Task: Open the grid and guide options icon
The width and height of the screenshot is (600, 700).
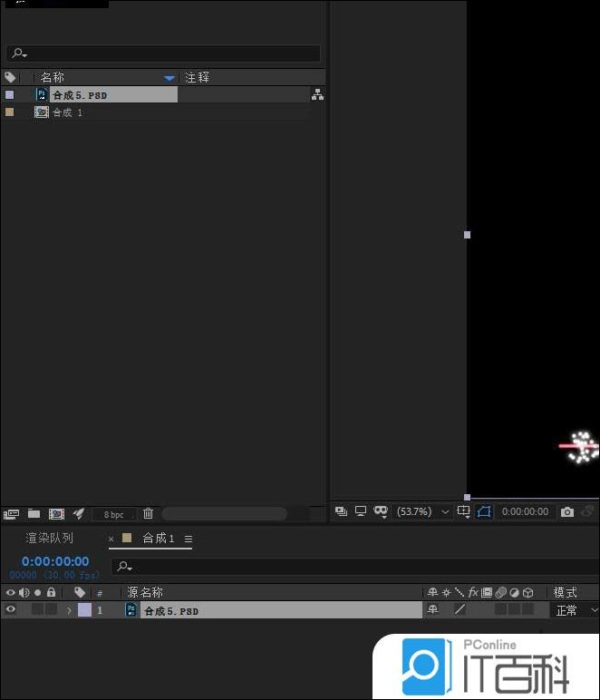Action: tap(463, 511)
